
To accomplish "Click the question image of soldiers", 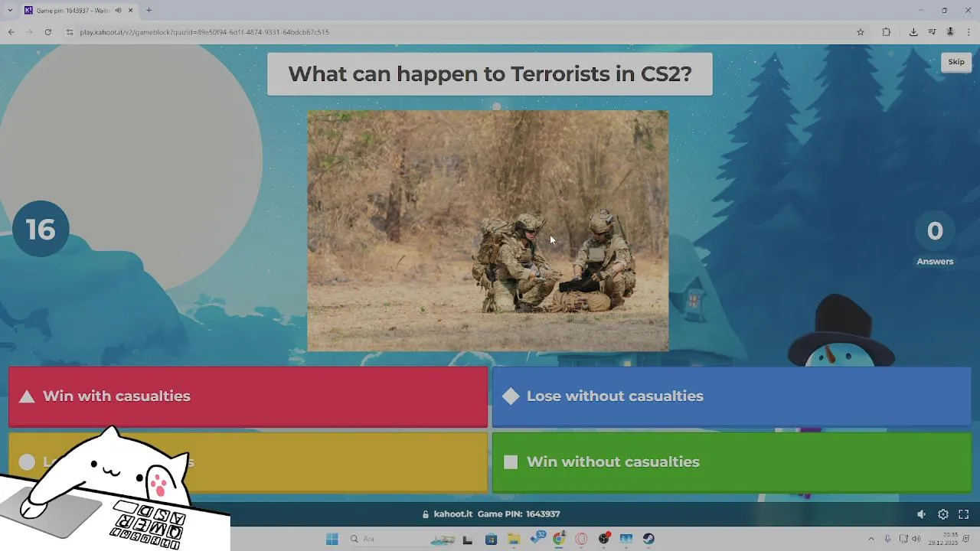I will (488, 230).
